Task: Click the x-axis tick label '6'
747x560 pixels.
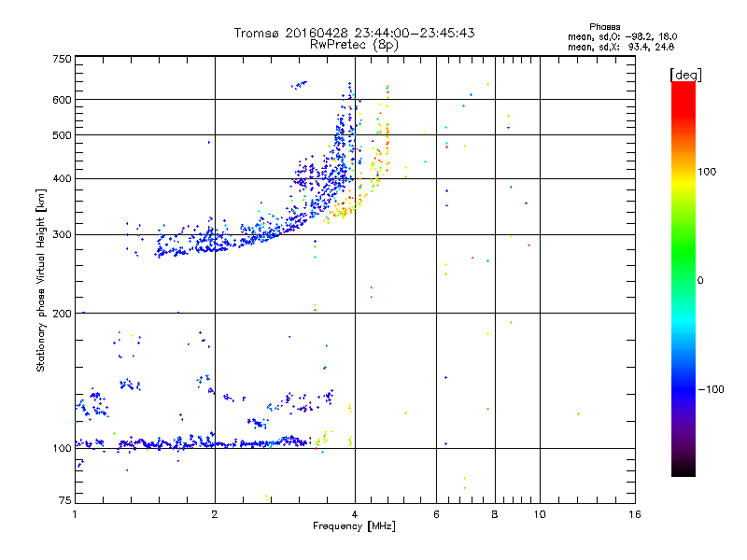Action: [436, 514]
